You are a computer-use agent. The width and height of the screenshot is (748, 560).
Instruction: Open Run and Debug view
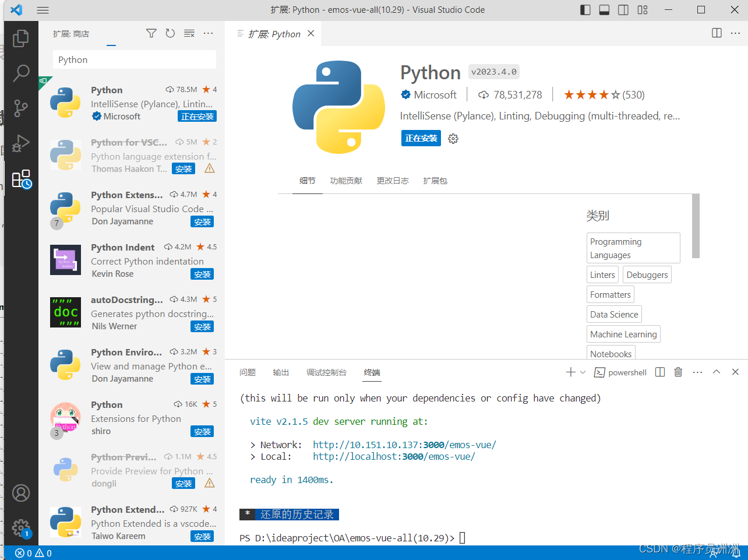21,143
